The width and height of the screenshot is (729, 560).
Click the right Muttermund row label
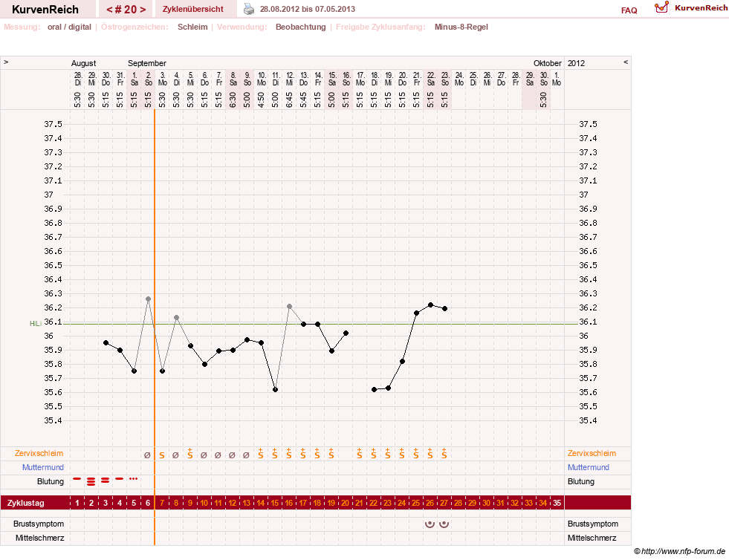588,467
